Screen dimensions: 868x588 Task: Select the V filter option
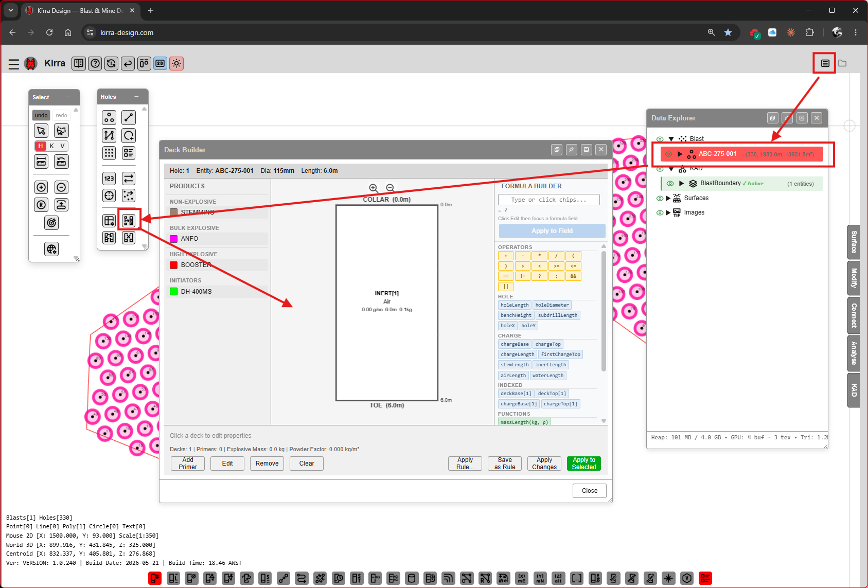62,146
